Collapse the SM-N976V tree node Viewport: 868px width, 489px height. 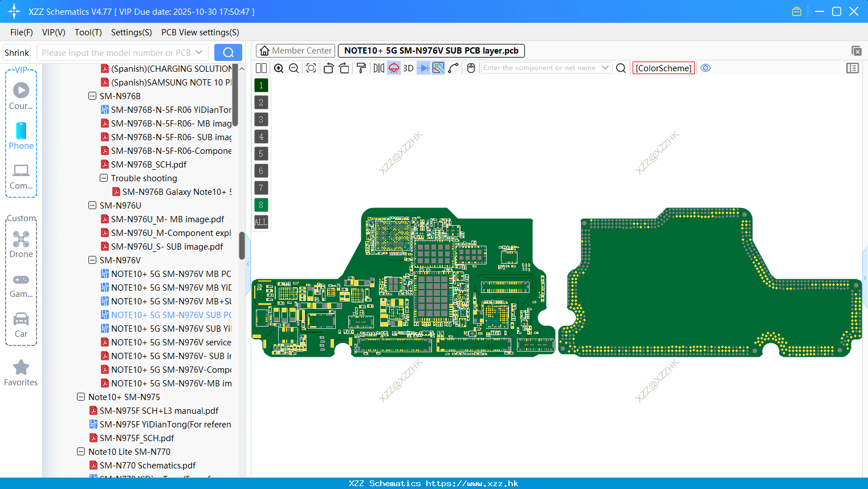(92, 260)
